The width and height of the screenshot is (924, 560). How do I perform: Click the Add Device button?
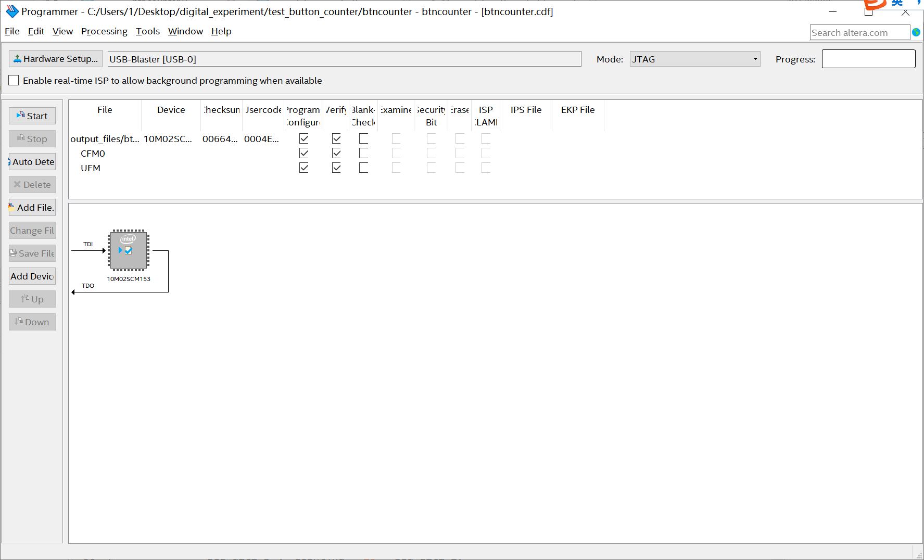[x=32, y=276]
